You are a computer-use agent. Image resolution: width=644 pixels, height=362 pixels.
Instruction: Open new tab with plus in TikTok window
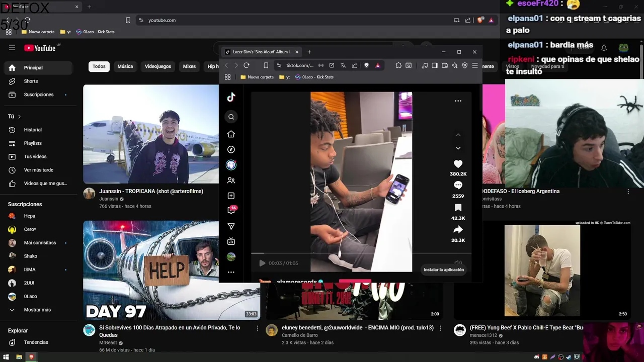309,52
